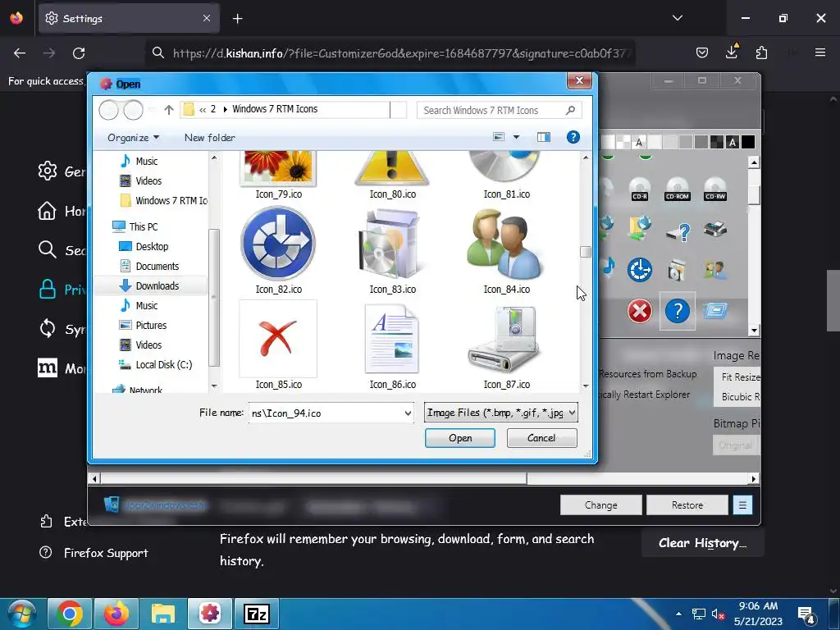The image size is (840, 630).
Task: Select Icon_83.ico software box thumbnail
Action: pos(391,244)
